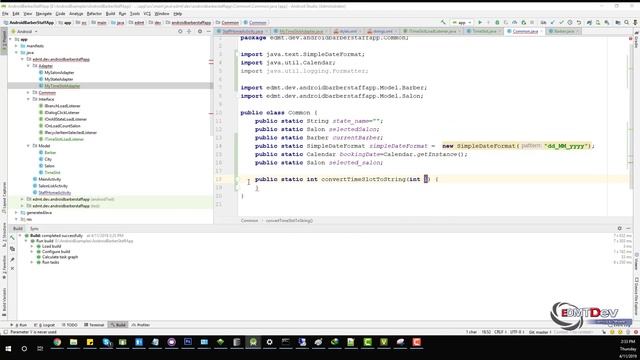Click the close X icon in the Build panel sidebar

[x=12, y=269]
